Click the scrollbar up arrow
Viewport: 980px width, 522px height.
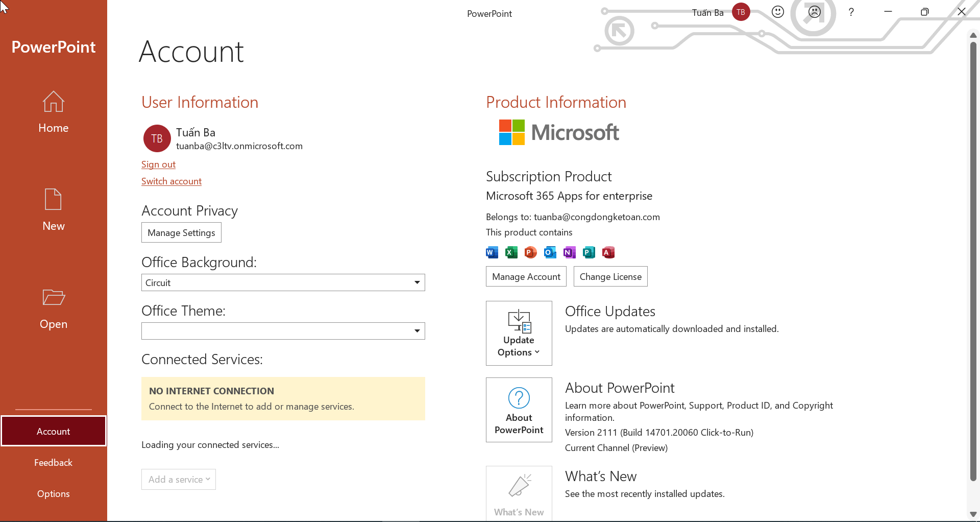(x=973, y=35)
